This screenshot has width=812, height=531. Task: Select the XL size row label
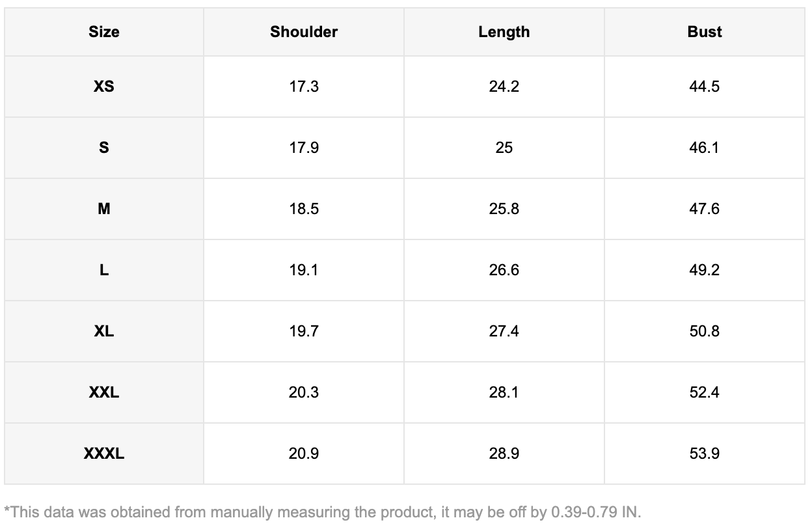[x=104, y=331]
